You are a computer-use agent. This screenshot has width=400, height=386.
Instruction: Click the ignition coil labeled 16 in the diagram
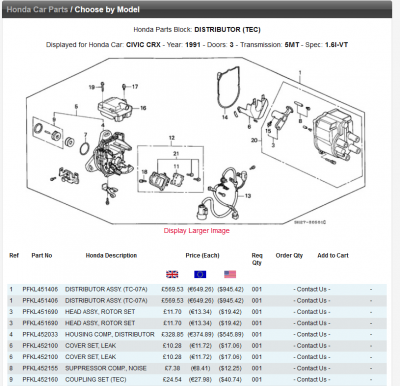tap(115, 109)
